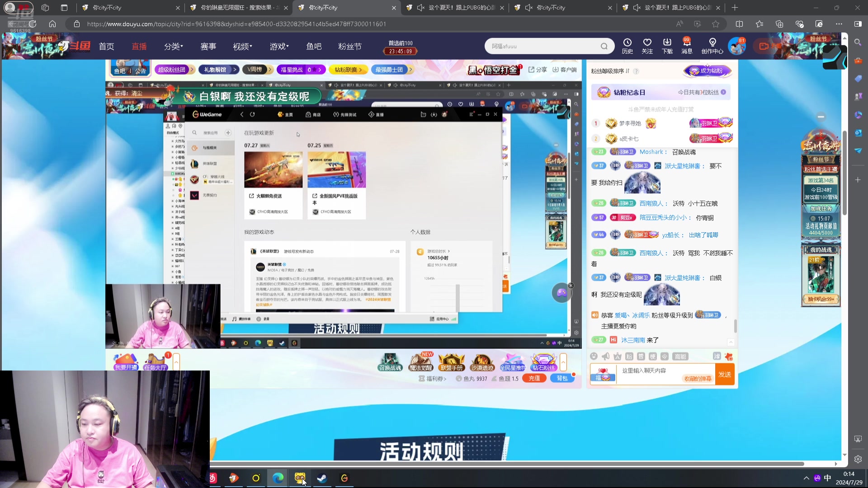Open Edge split screen icon

pos(740,24)
